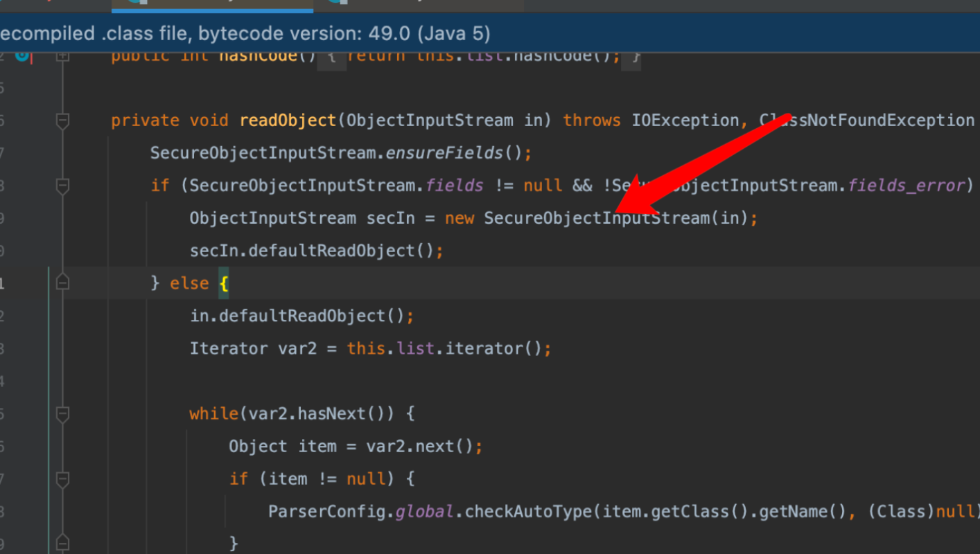Click the ensureFields method call
The image size is (980, 554).
444,153
